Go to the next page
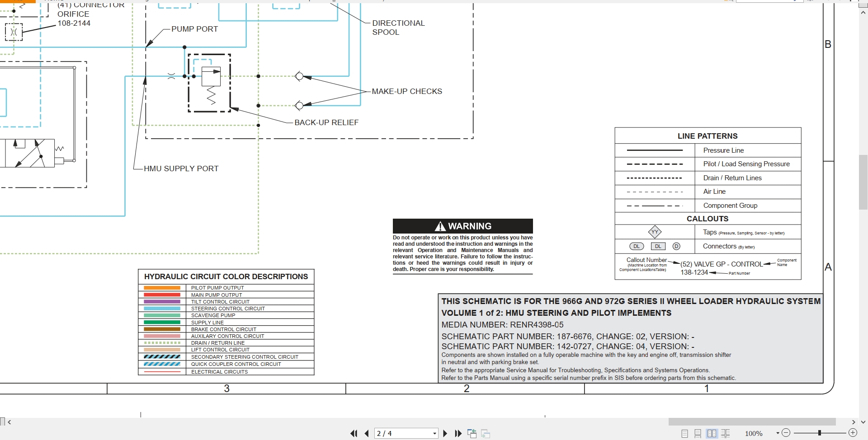 445,433
